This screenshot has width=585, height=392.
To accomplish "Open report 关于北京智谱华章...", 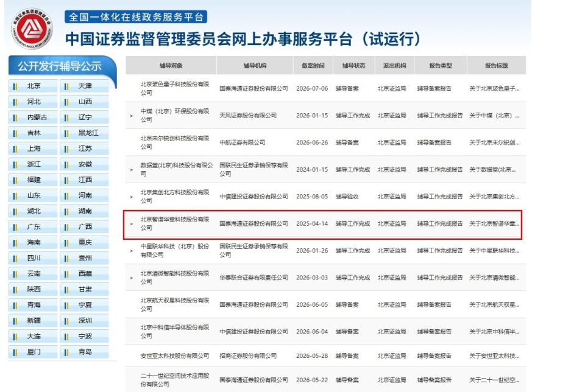I will [494, 223].
